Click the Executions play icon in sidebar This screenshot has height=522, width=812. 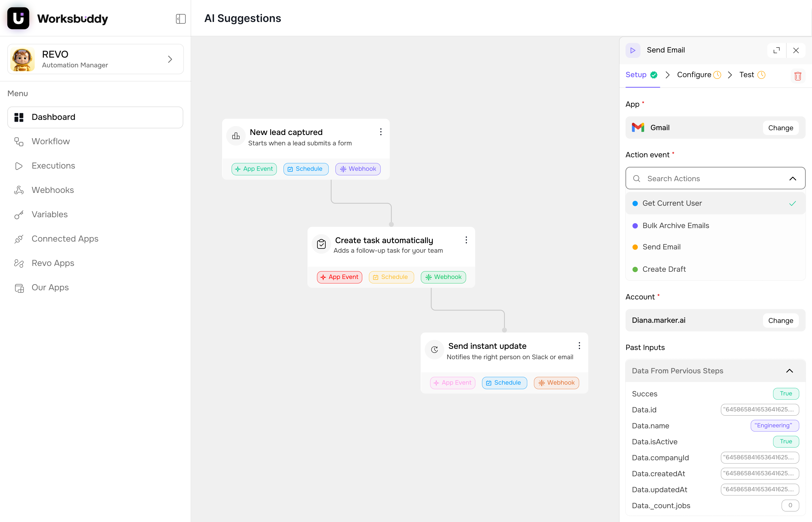[x=19, y=166]
